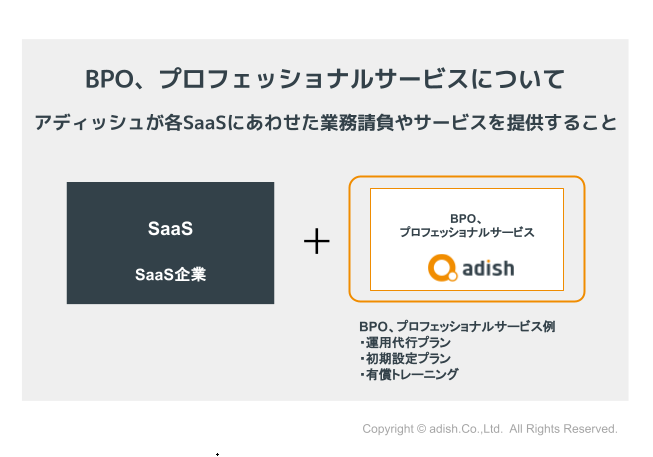Click the 運用代行プラン bullet item
This screenshot has width=653, height=457.
coord(405,342)
